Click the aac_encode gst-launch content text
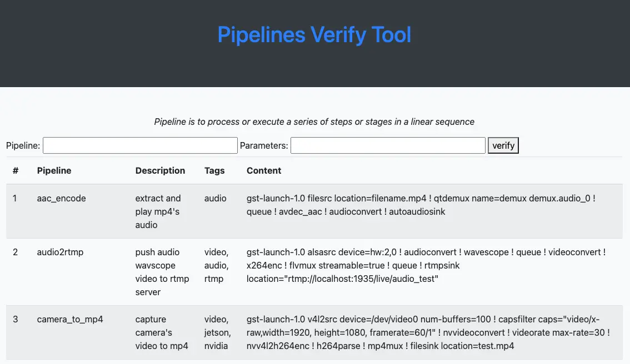The width and height of the screenshot is (630, 364). point(421,205)
